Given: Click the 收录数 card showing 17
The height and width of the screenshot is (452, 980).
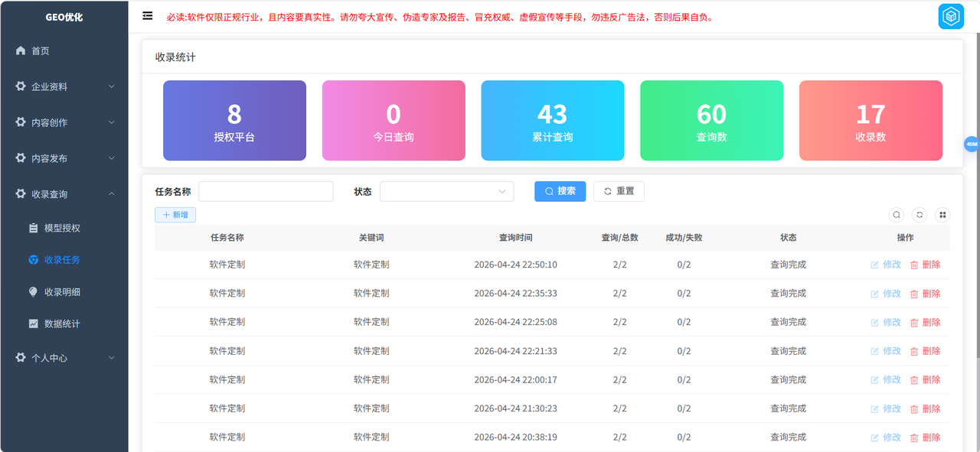Looking at the screenshot, I should click(x=871, y=121).
